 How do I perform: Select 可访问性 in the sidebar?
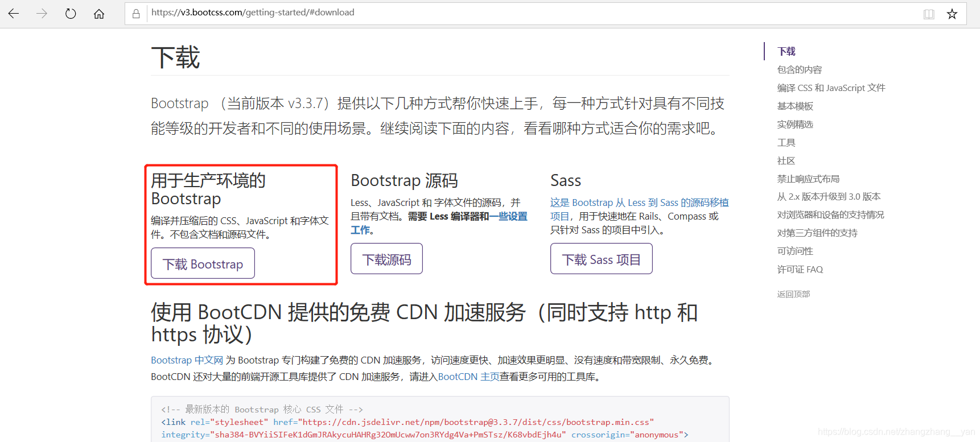(795, 251)
